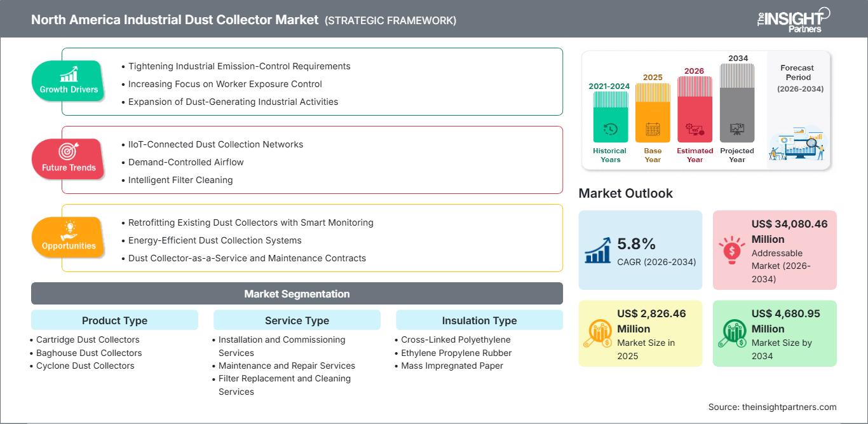The height and width of the screenshot is (424, 868).
Task: Click the Future Trends target icon
Action: pyautogui.click(x=68, y=152)
